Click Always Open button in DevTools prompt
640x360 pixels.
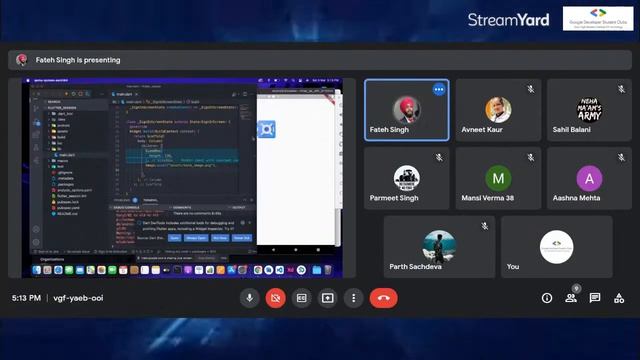[x=196, y=238]
